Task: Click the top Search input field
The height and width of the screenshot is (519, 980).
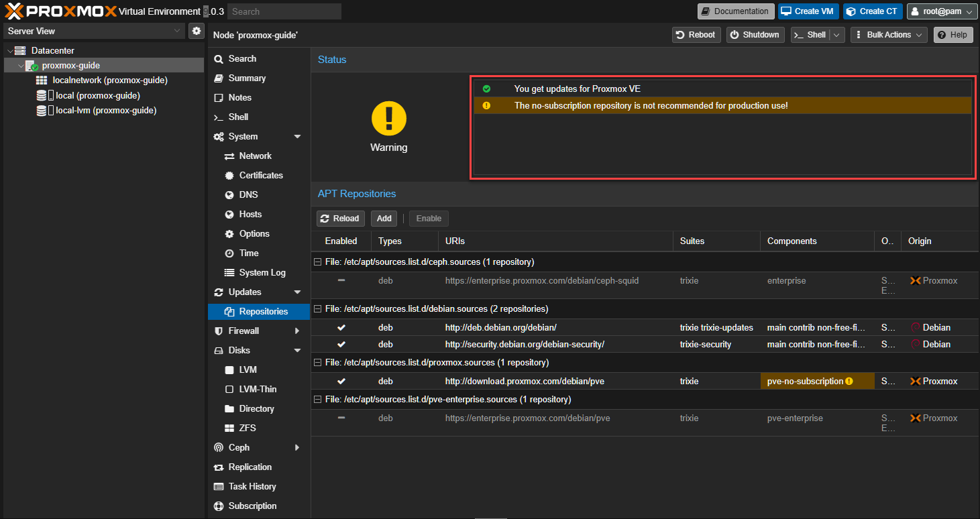Action: pos(284,11)
